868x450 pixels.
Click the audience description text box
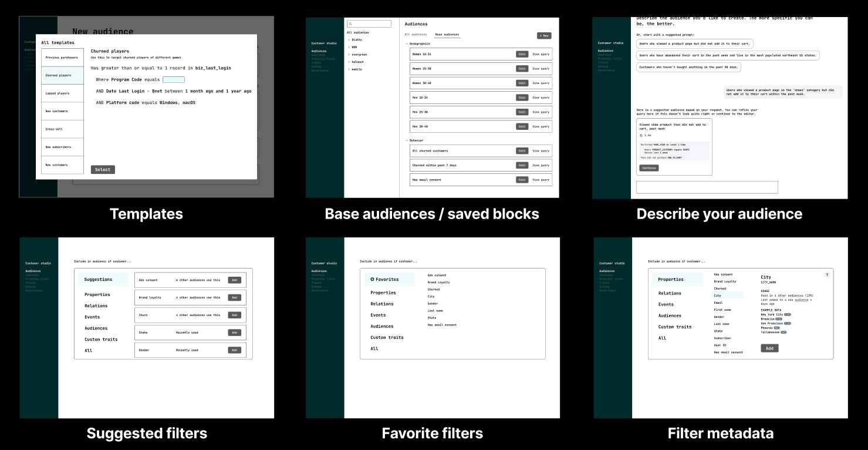[x=707, y=187]
